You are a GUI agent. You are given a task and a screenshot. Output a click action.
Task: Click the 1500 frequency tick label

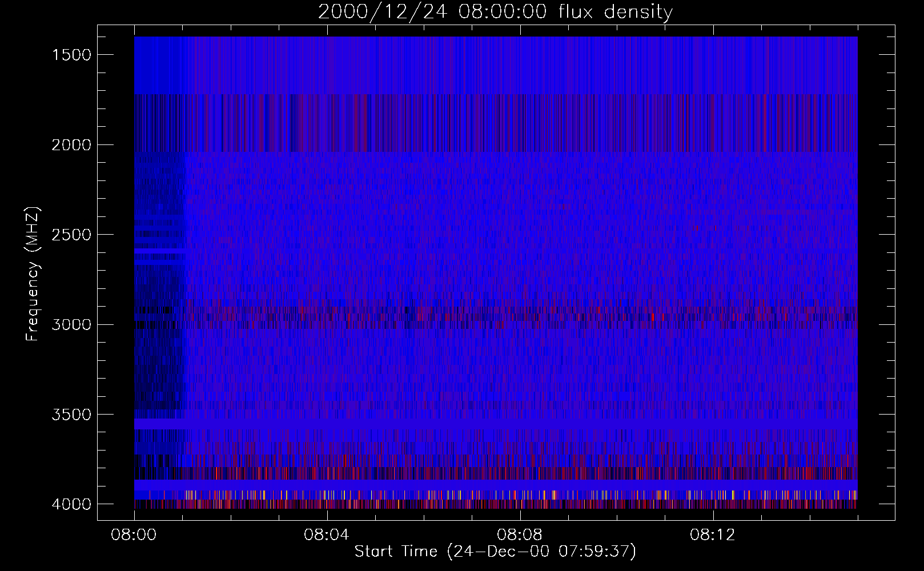[71, 55]
